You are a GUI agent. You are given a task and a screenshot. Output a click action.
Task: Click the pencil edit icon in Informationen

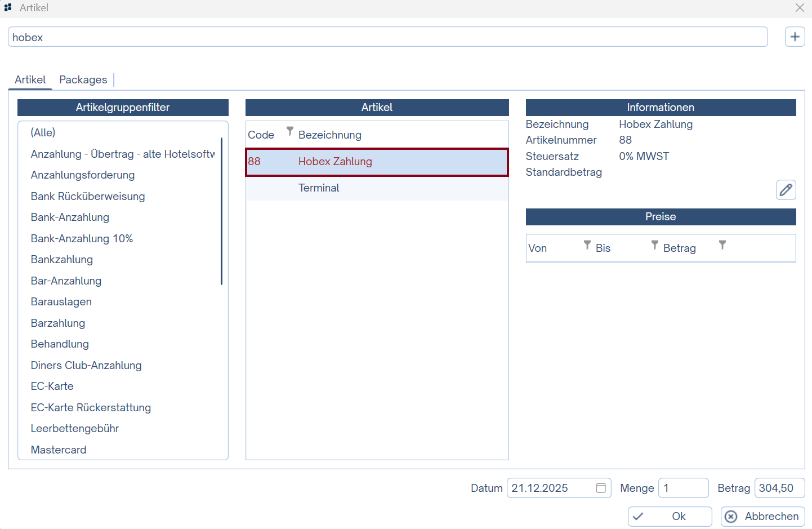[x=786, y=190]
